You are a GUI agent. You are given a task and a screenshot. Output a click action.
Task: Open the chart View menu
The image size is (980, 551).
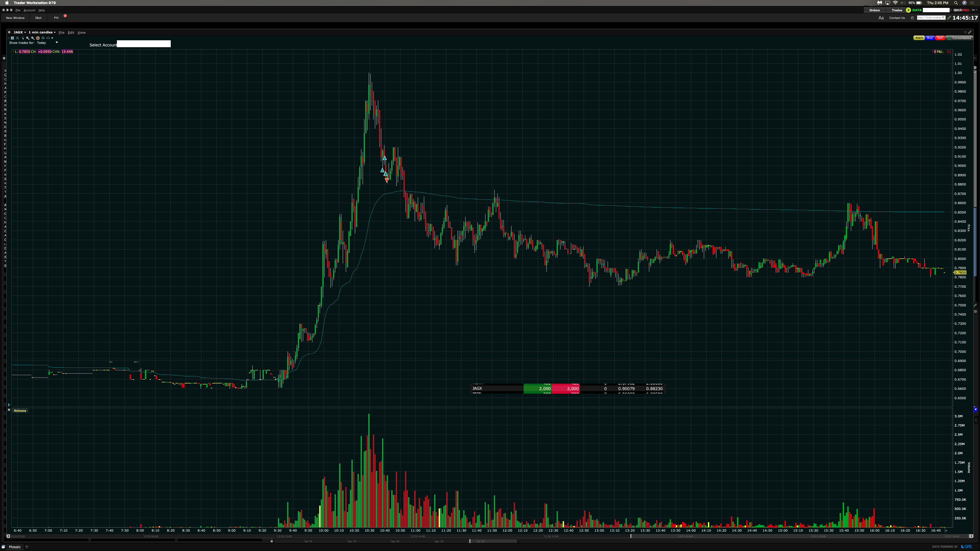(81, 32)
